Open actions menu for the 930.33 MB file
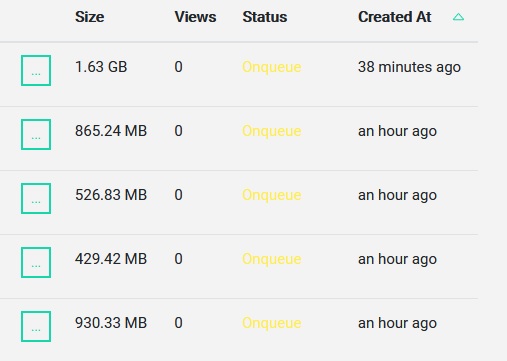Image resolution: width=507 pixels, height=361 pixels. tap(36, 326)
